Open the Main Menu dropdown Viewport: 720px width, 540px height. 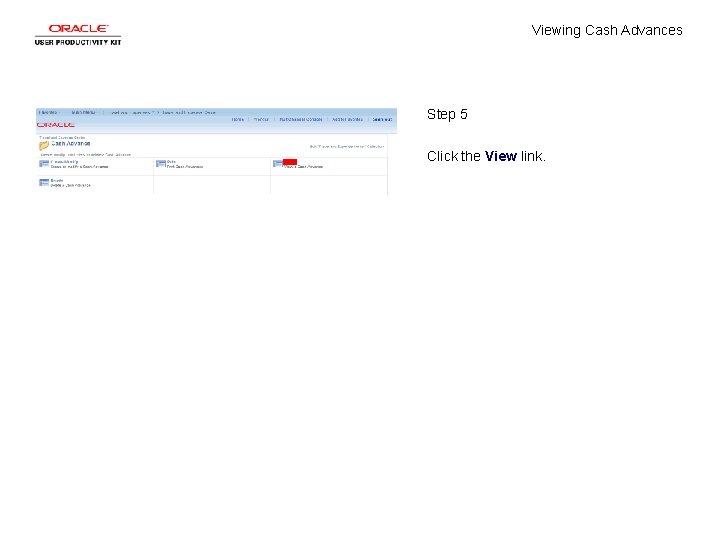pos(84,112)
